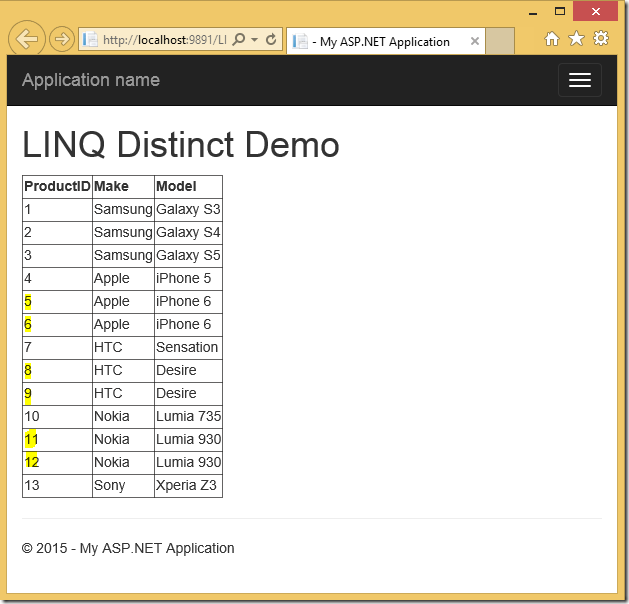This screenshot has width=629, height=604.
Task: Click highlighted ProductID 6 cell
Action: (x=57, y=324)
